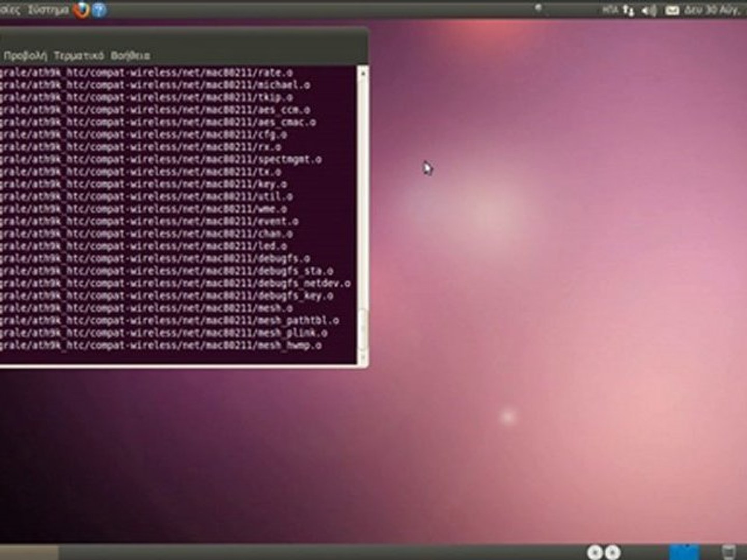
Task: Launch Firefox from the top panel
Action: click(x=81, y=10)
